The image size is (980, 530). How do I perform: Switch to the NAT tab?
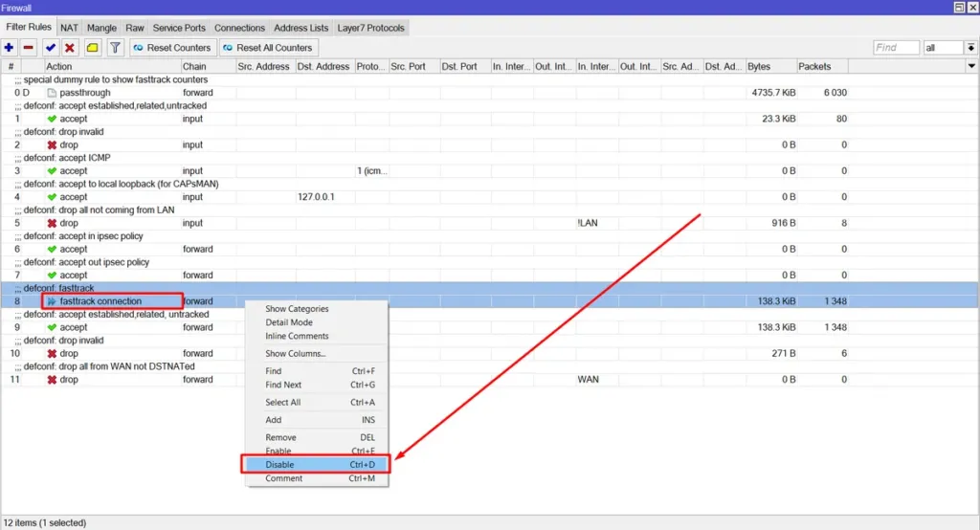point(69,28)
